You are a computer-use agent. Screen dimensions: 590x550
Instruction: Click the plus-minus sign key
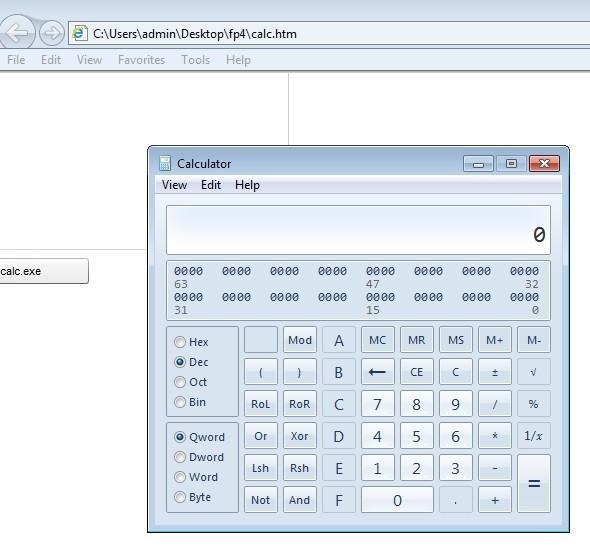pos(494,372)
